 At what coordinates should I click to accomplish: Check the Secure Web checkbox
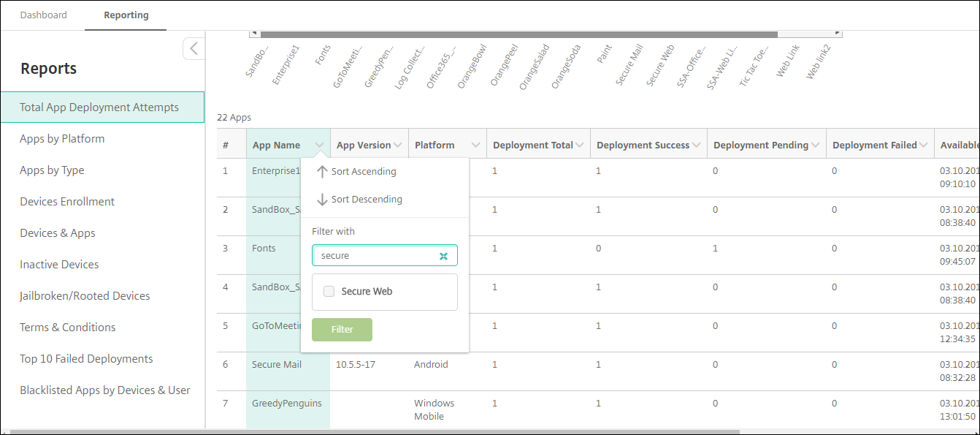[x=329, y=291]
